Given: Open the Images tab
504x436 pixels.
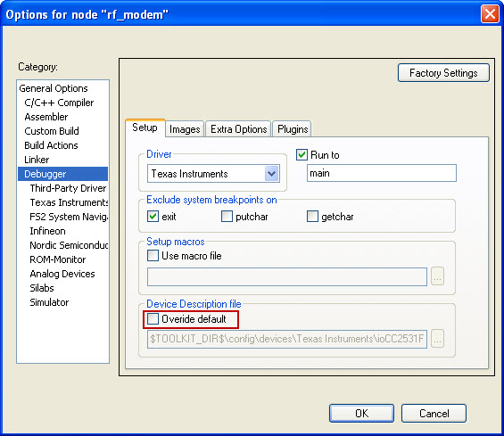Looking at the screenshot, I should pyautogui.click(x=185, y=129).
